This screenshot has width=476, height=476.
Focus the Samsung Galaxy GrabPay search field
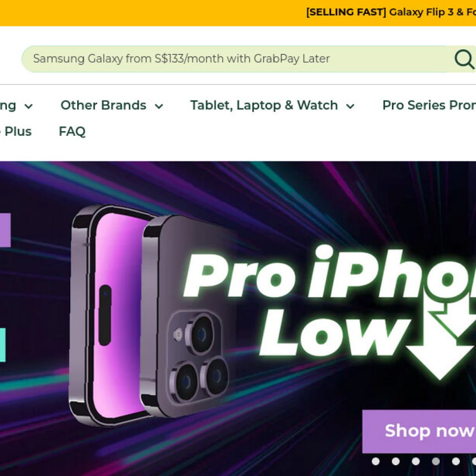[237, 59]
